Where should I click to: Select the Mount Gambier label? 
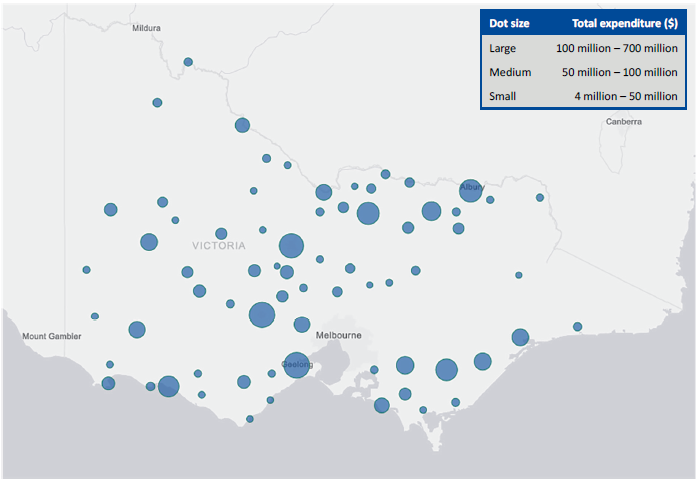pyautogui.click(x=50, y=336)
